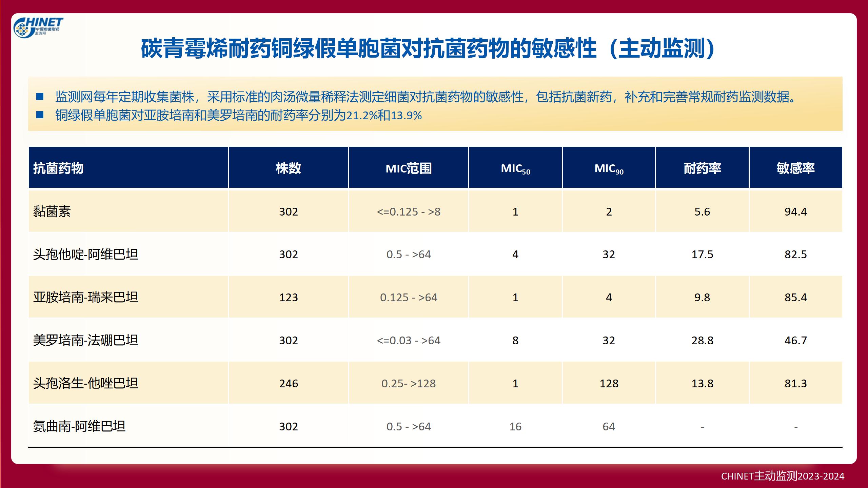Image resolution: width=868 pixels, height=488 pixels.
Task: Click the 敏感率 column header
Action: (x=795, y=168)
